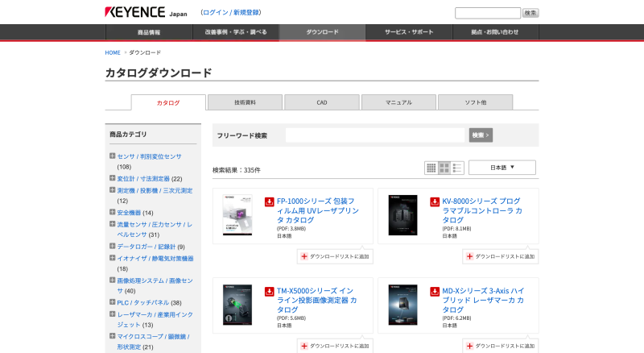The height and width of the screenshot is (353, 644).
Task: Click TM-X5000 catalog cover thumbnail
Action: pyautogui.click(x=237, y=305)
